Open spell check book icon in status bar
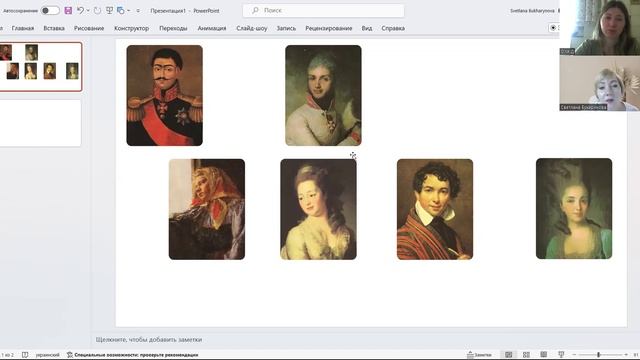 tap(25, 355)
